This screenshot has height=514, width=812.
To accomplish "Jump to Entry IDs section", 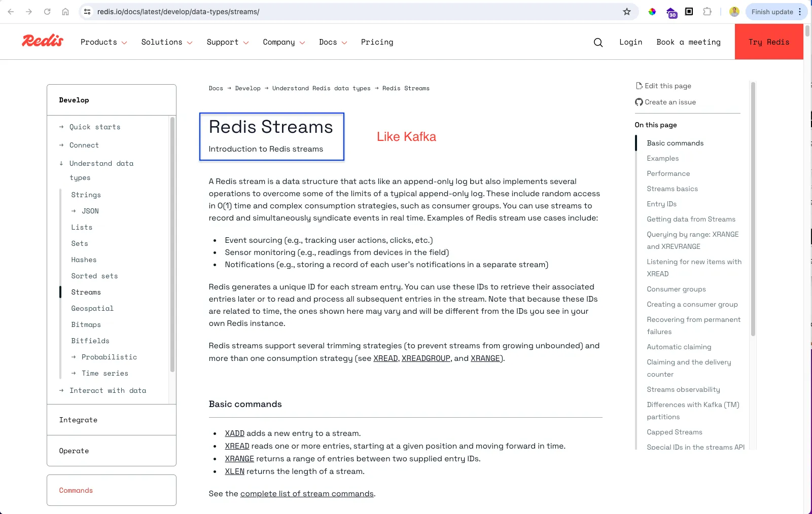I will click(x=661, y=204).
